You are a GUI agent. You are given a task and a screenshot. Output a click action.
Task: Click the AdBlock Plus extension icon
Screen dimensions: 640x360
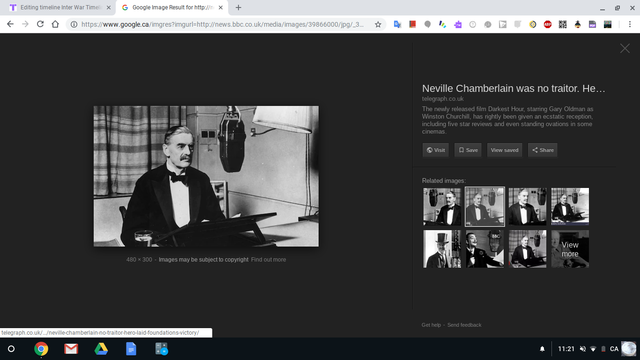tap(548, 24)
